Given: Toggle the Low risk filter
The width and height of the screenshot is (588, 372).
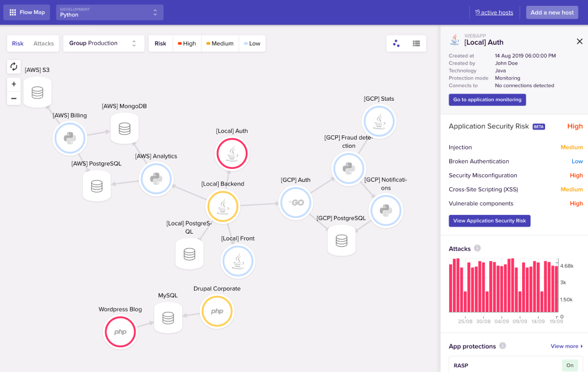Looking at the screenshot, I should click(x=252, y=44).
